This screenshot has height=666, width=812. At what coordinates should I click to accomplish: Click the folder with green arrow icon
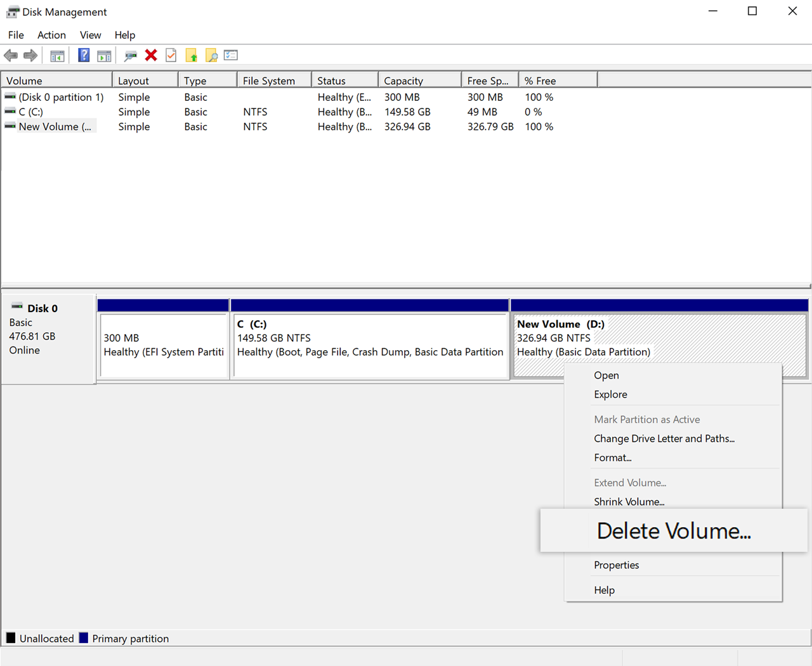point(191,56)
